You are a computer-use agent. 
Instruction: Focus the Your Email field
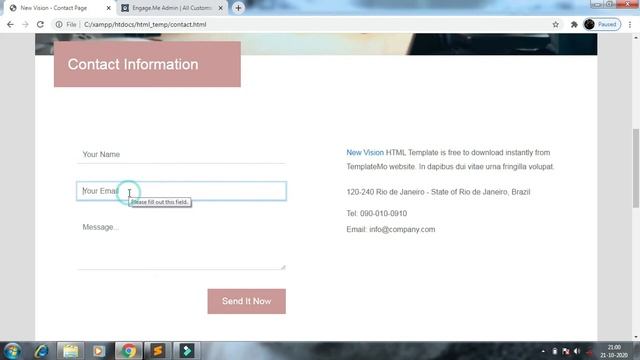181,191
